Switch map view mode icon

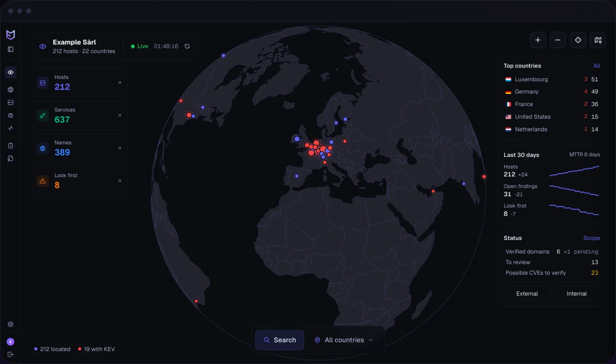[598, 40]
